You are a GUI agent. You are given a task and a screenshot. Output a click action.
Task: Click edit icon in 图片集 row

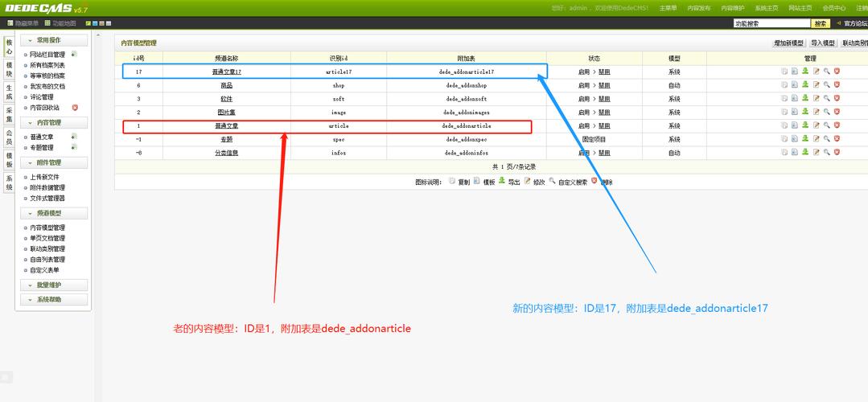[816, 112]
